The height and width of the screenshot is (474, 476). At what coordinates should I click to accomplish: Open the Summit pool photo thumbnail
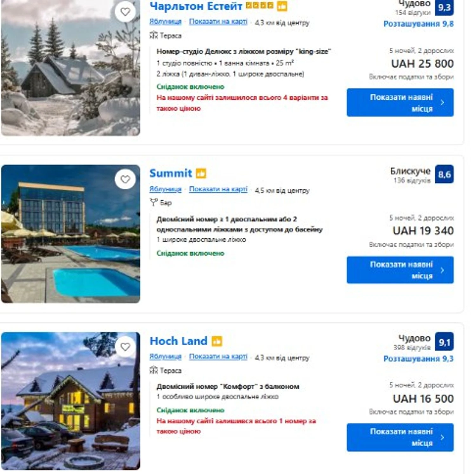pos(70,234)
